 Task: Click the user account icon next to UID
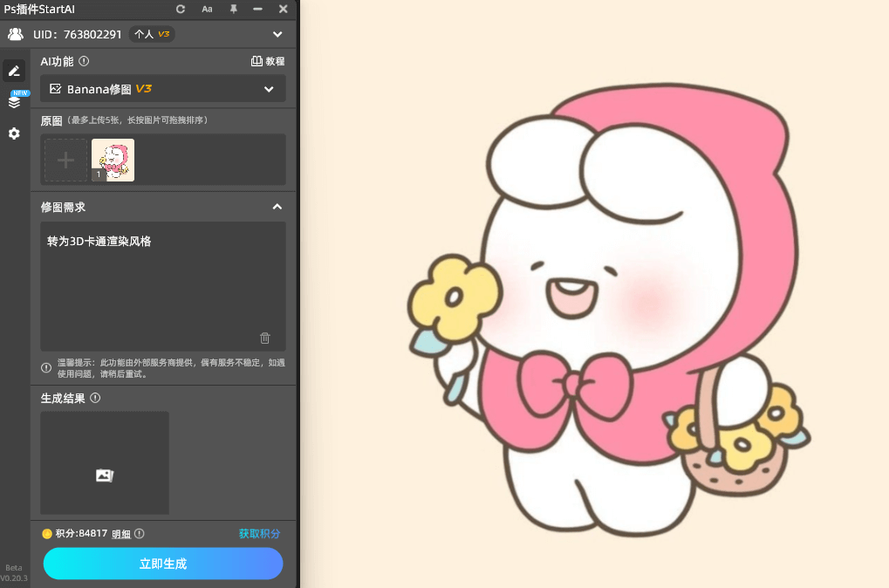[x=14, y=34]
